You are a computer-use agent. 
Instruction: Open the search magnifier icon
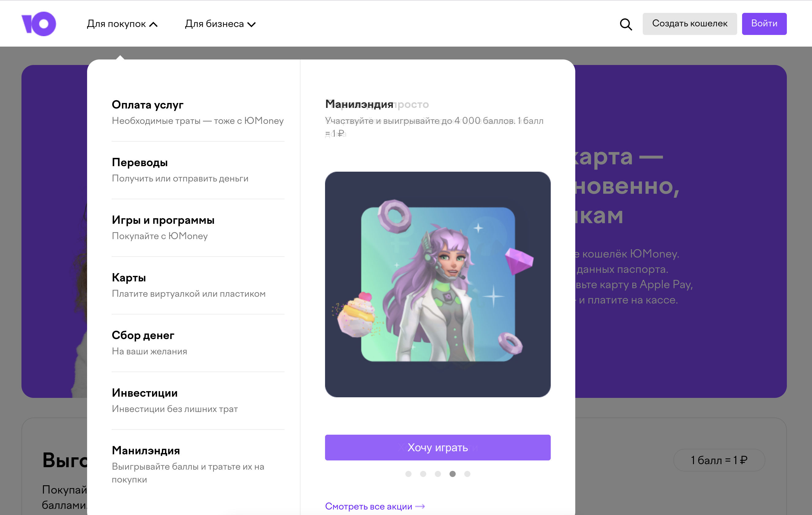pos(626,24)
